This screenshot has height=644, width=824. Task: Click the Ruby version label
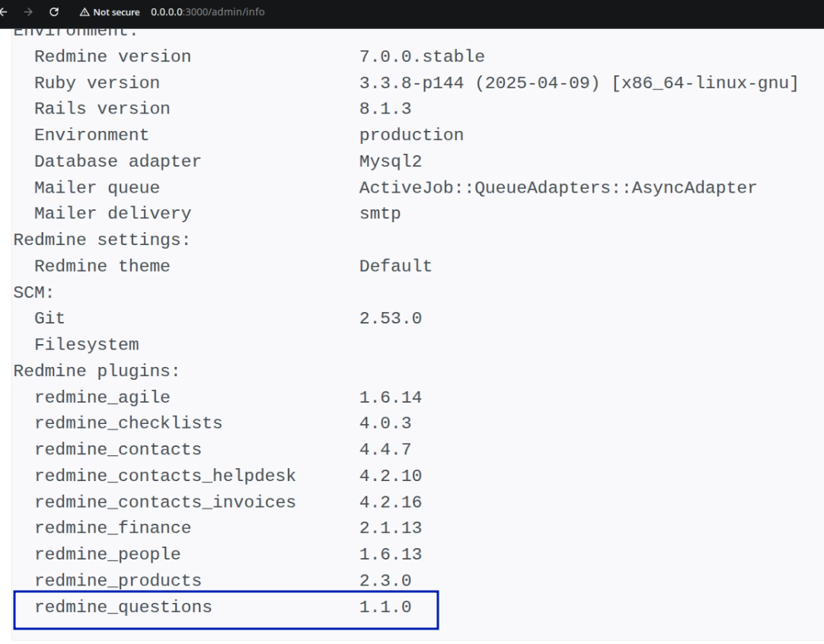[x=97, y=82]
